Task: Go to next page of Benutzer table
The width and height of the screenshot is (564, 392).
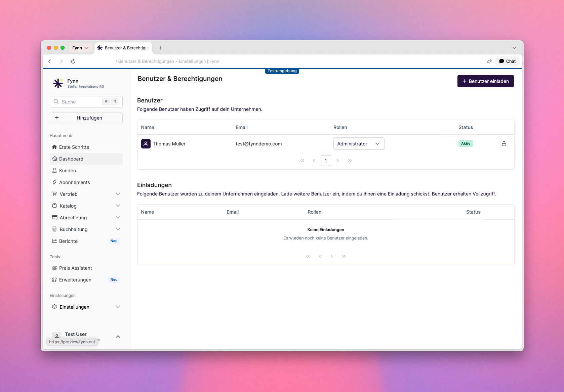Action: 338,161
